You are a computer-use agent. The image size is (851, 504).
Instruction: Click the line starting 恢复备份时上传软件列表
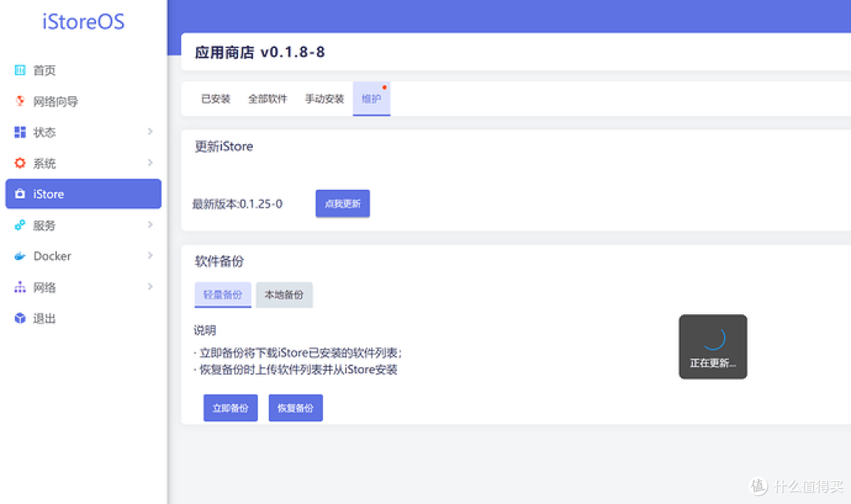click(x=295, y=369)
